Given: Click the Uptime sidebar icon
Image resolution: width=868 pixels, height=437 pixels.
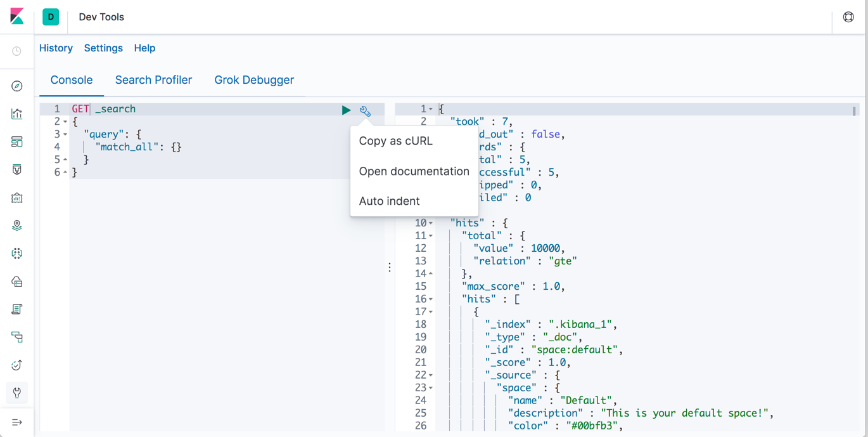Looking at the screenshot, I should (x=17, y=365).
